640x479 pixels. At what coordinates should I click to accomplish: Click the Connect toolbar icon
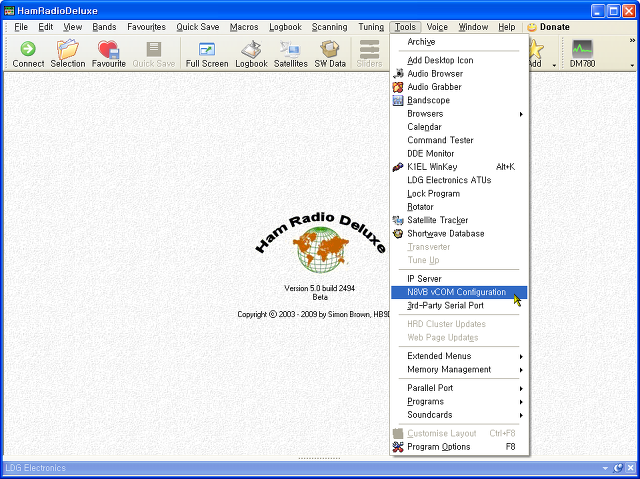point(28,53)
